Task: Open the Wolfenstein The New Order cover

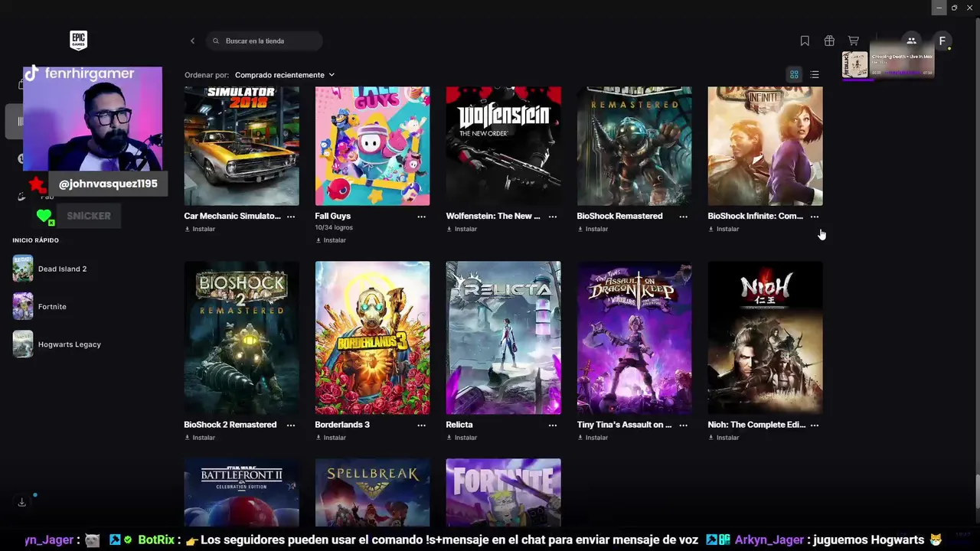Action: tap(503, 146)
